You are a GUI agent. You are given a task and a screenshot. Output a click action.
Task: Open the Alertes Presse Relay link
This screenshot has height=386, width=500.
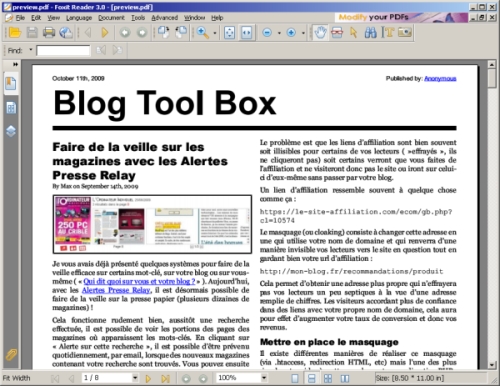pos(116,290)
